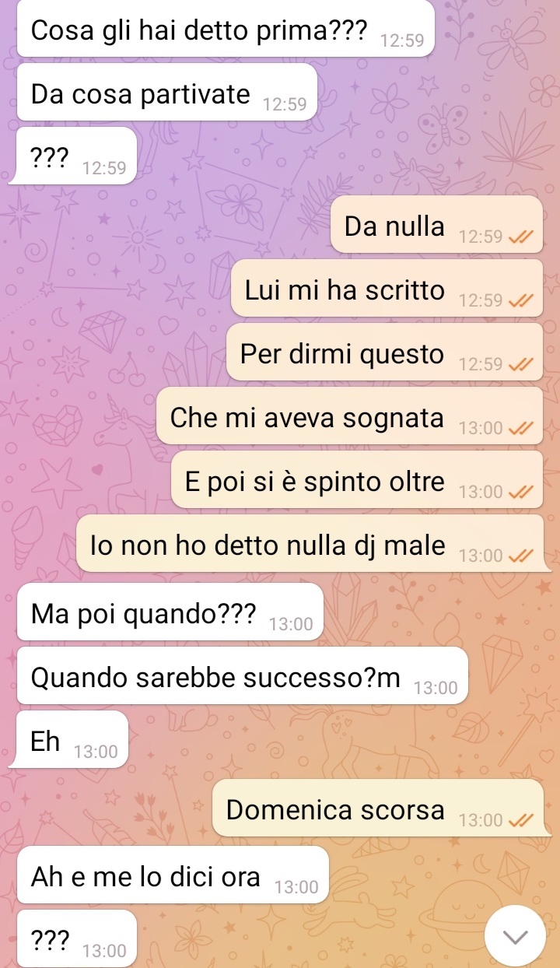The height and width of the screenshot is (968, 560).
Task: Tap read checkmarks on 'Domenica scorsa' message
Action: click(x=520, y=821)
